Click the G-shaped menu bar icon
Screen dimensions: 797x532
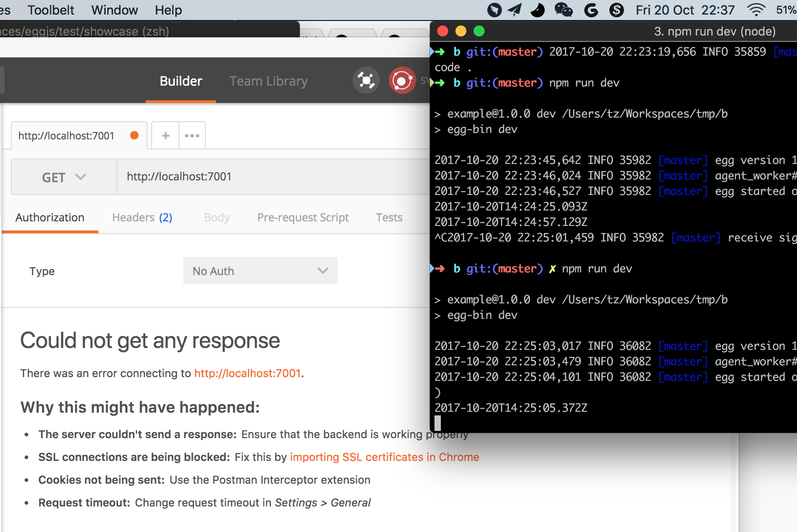click(591, 10)
